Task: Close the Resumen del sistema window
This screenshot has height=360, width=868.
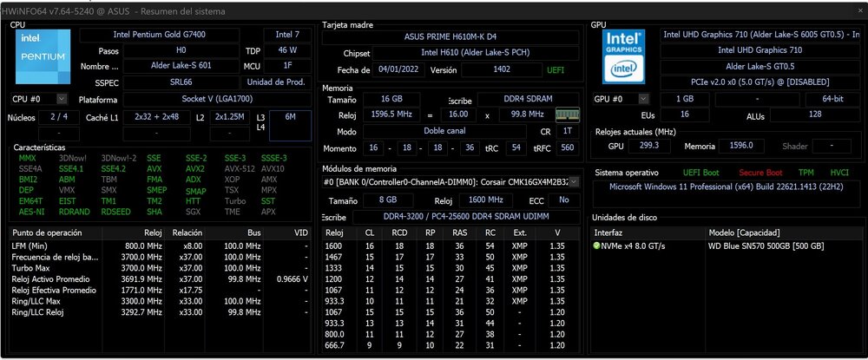Action: coord(859,10)
